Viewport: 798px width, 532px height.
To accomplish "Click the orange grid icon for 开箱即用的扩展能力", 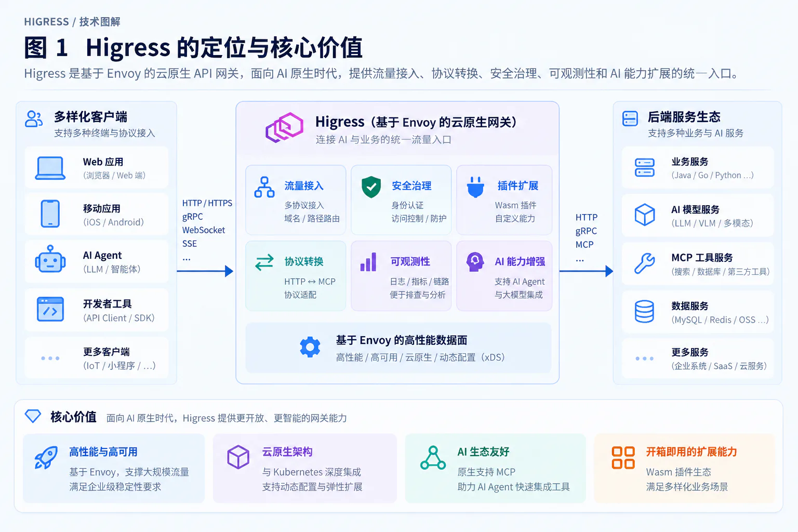I will point(623,458).
